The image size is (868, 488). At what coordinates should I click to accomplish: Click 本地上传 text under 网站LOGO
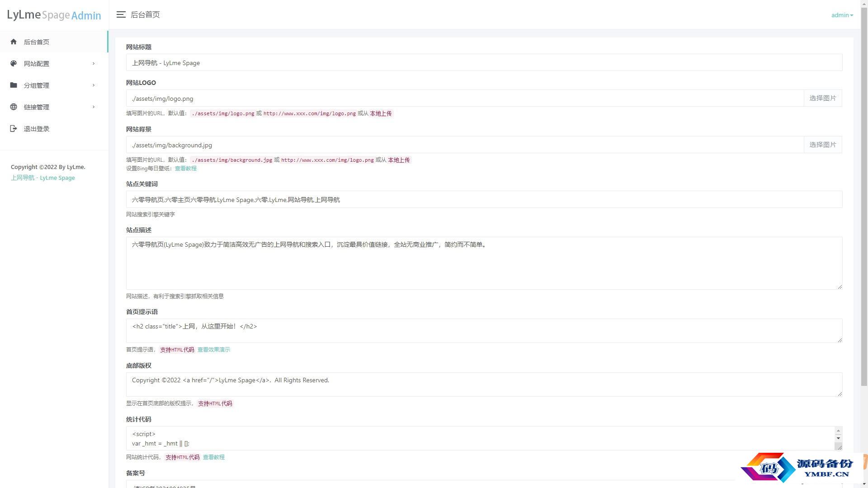(381, 113)
